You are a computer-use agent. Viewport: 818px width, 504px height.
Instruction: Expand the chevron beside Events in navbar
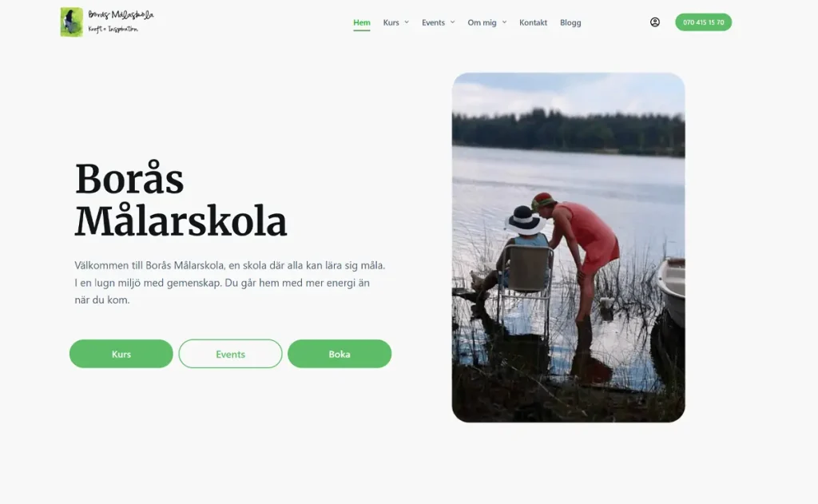tap(452, 22)
